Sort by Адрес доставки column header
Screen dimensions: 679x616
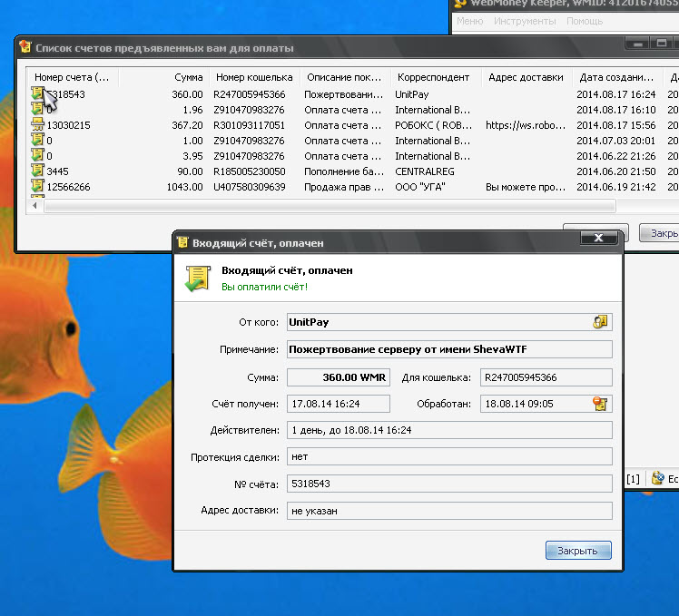tap(526, 77)
